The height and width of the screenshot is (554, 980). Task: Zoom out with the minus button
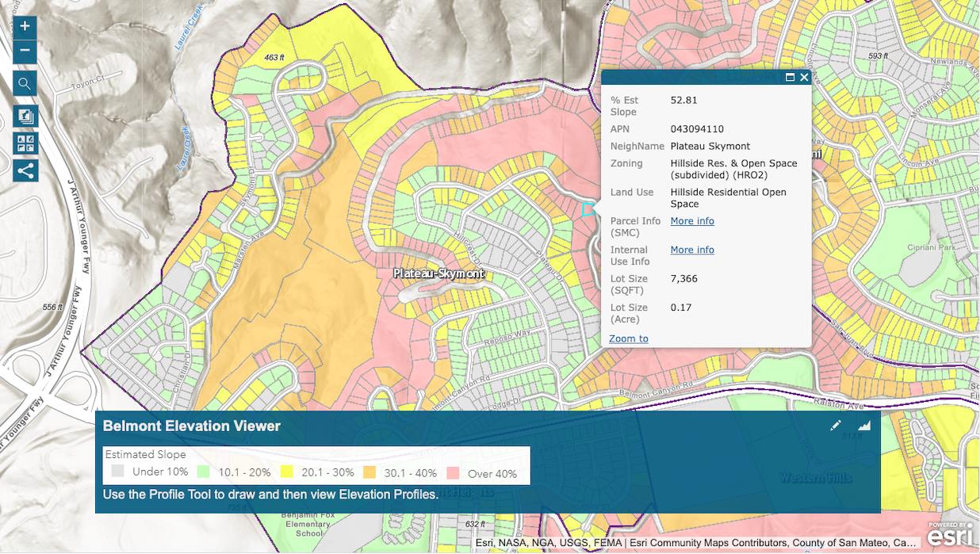tap(25, 51)
